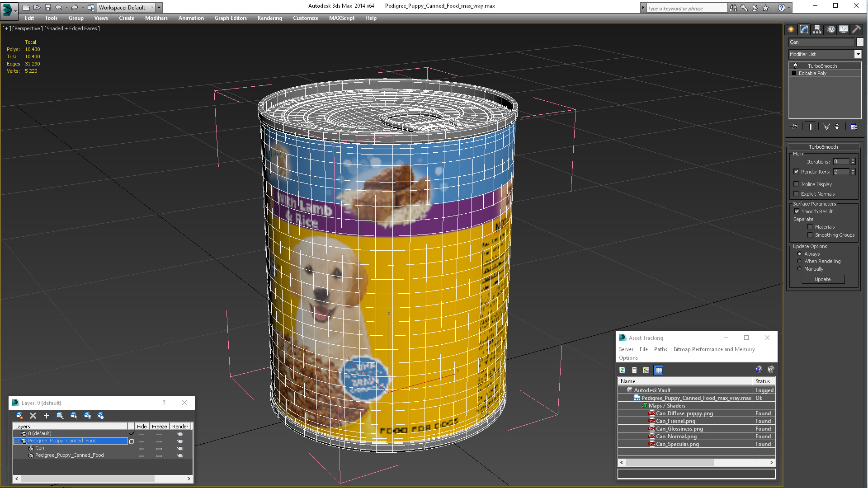Open Paths menu in Asset Tracking
The height and width of the screenshot is (488, 868).
(x=660, y=349)
